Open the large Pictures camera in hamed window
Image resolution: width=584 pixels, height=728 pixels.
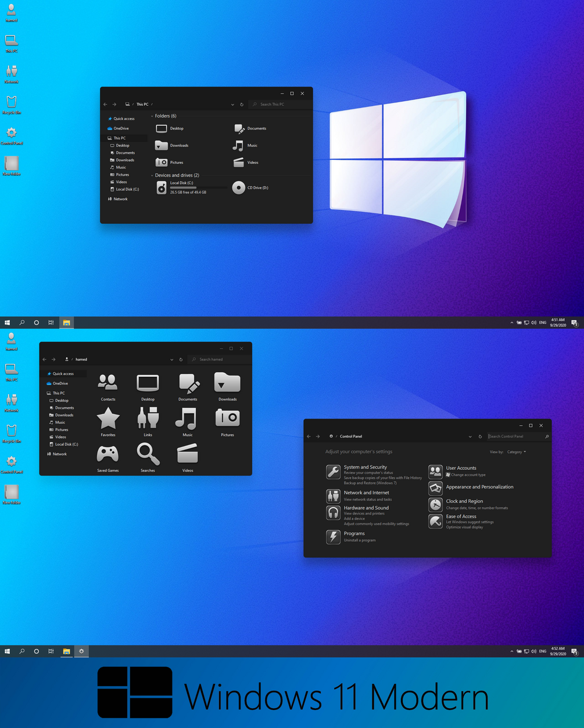[227, 422]
